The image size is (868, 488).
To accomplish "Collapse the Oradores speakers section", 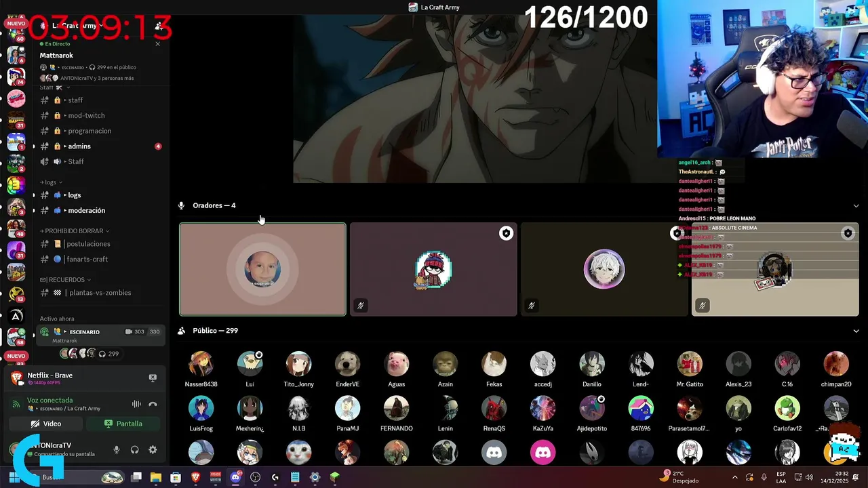I will pyautogui.click(x=856, y=205).
